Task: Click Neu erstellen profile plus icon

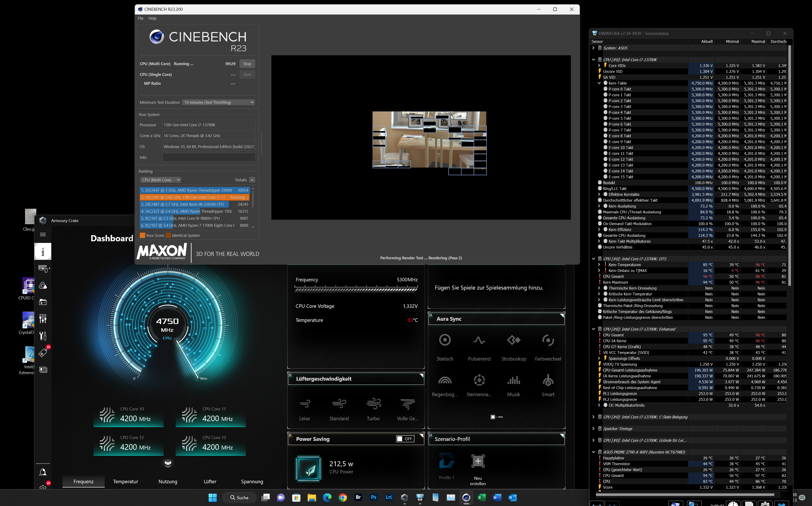Action: [x=478, y=461]
